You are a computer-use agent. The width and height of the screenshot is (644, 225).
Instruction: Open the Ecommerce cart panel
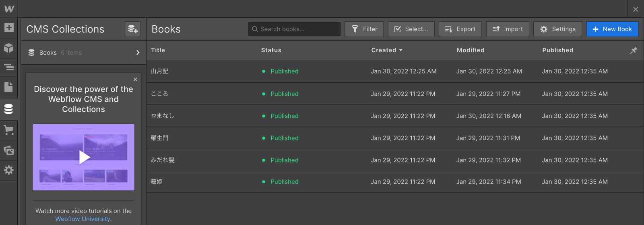point(9,130)
